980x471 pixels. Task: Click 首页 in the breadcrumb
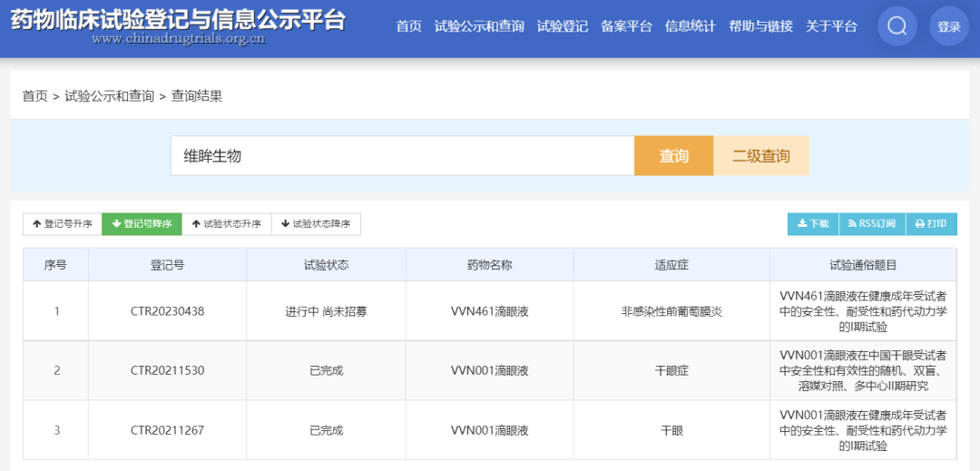coord(35,96)
